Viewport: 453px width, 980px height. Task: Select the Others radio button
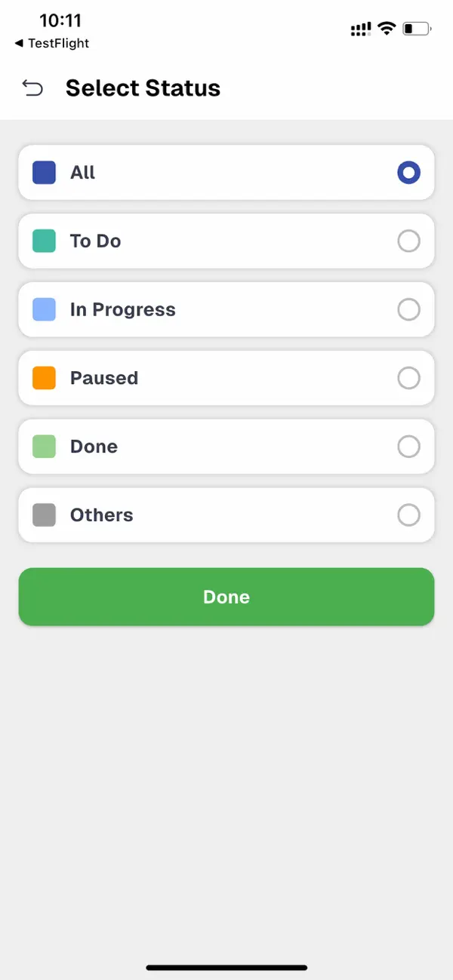click(408, 515)
